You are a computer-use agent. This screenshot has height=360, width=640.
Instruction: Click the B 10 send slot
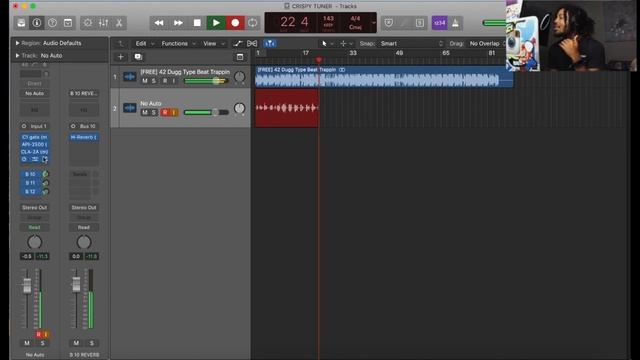point(31,174)
